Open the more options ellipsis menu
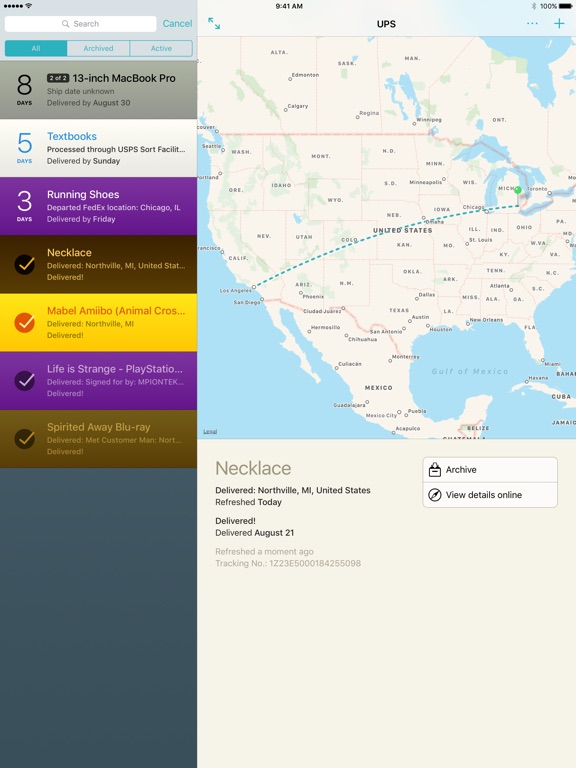Viewport: 576px width, 768px height. click(532, 24)
